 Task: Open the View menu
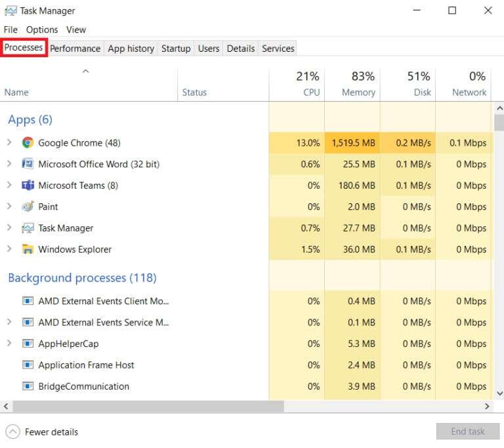pyautogui.click(x=76, y=30)
